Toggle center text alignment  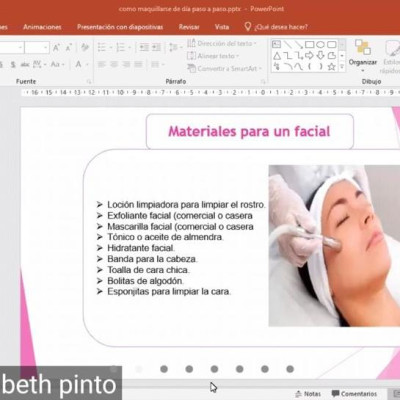[114, 64]
